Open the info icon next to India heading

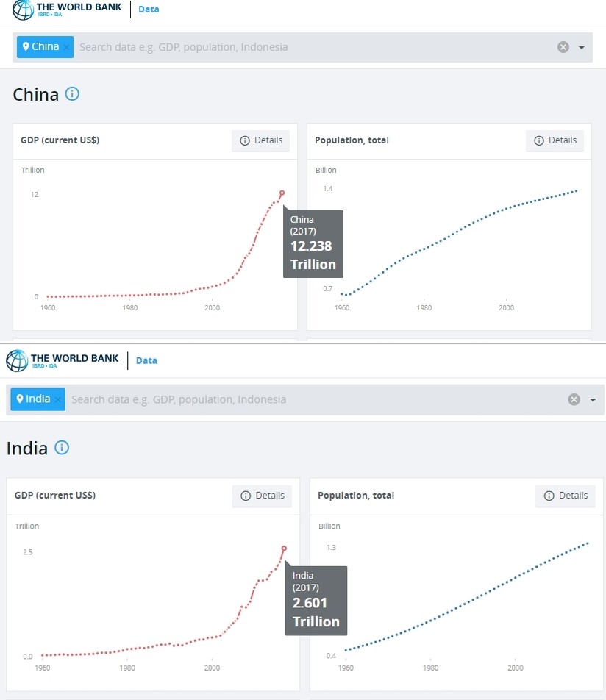[x=62, y=448]
